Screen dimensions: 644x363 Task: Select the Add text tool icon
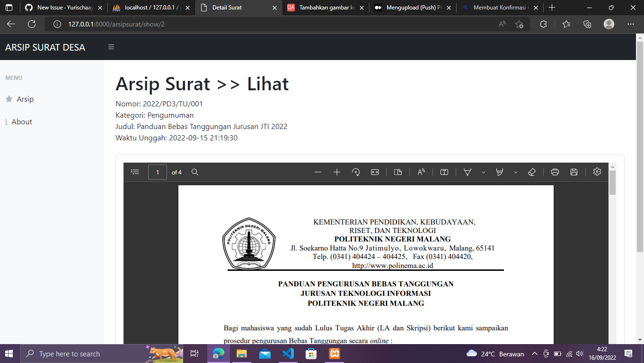(x=444, y=172)
